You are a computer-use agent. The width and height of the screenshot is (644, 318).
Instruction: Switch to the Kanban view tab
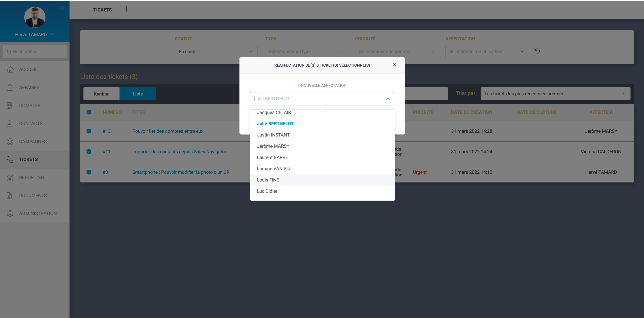tap(102, 94)
